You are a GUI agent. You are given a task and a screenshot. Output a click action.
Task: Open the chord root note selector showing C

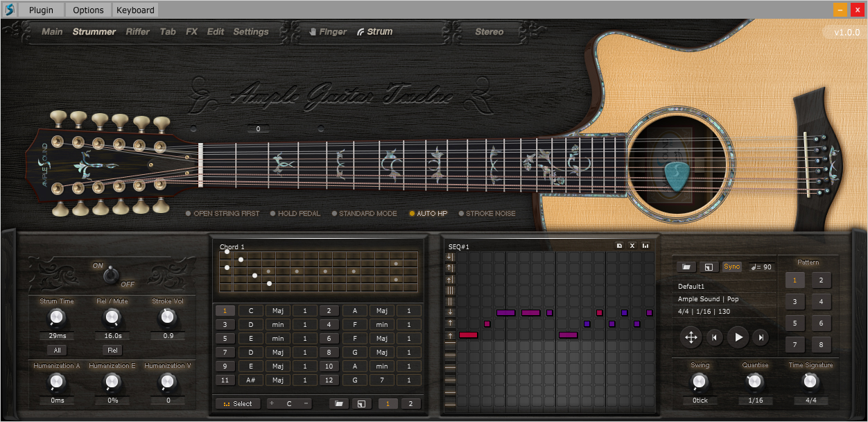(251, 310)
